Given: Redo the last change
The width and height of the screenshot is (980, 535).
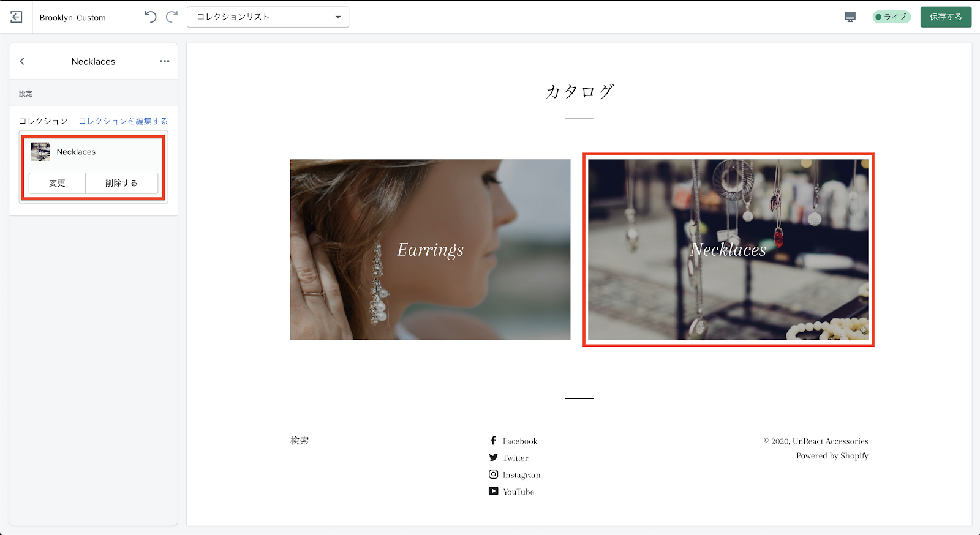Looking at the screenshot, I should click(x=172, y=17).
